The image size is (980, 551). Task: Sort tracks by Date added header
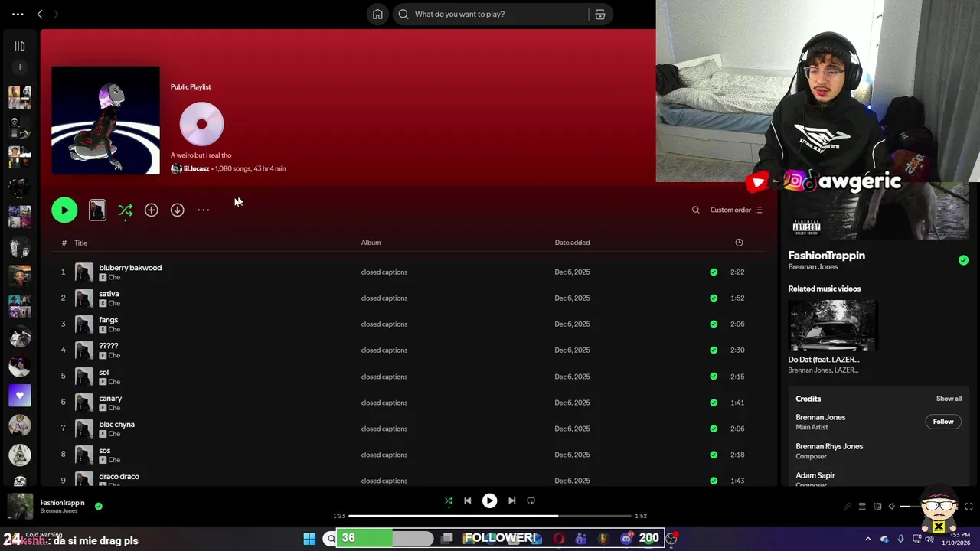coord(572,243)
